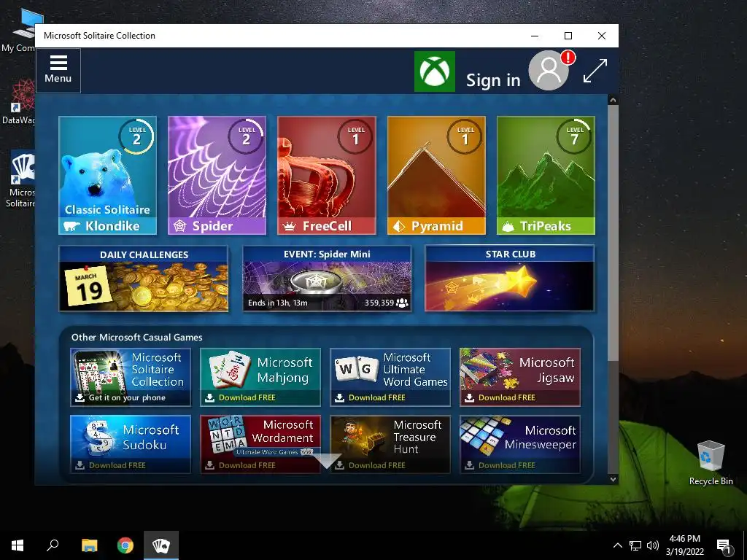Click the March 19 calendar note
Image resolution: width=747 pixels, height=560 pixels.
88,286
